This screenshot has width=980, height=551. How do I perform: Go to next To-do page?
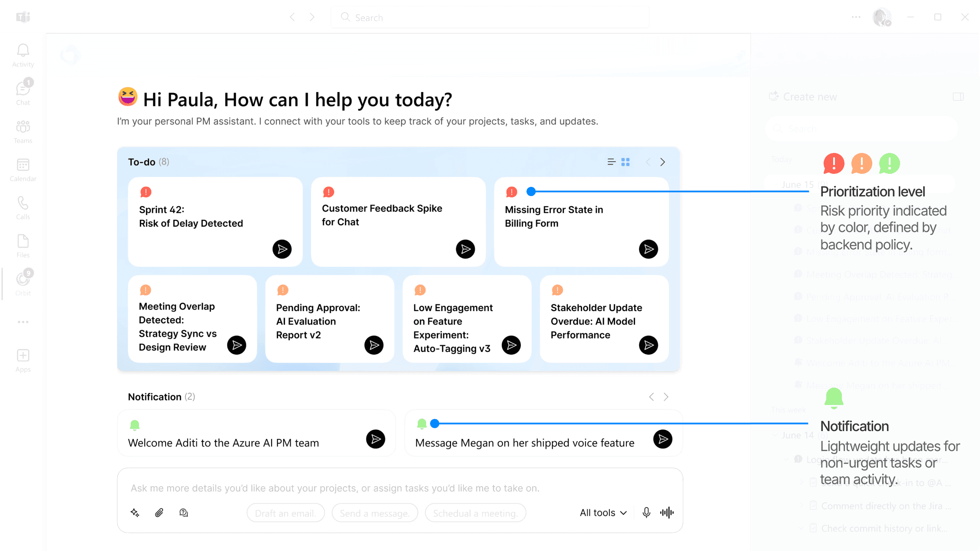point(662,162)
